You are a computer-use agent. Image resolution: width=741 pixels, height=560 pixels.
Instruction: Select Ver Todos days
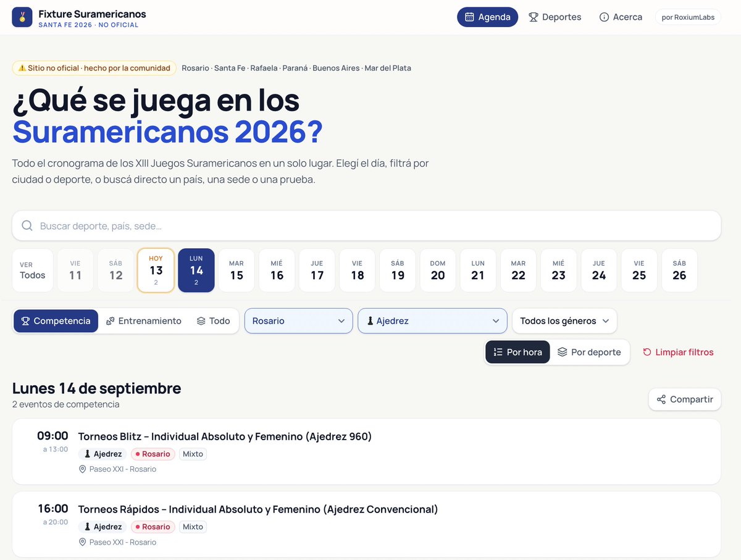click(x=33, y=270)
